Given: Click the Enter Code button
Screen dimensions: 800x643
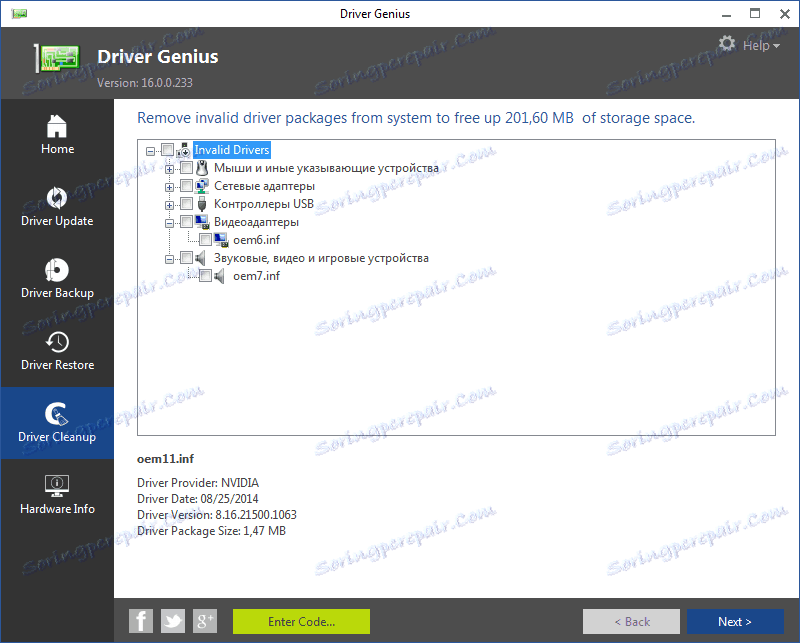Looking at the screenshot, I should pyautogui.click(x=301, y=621).
